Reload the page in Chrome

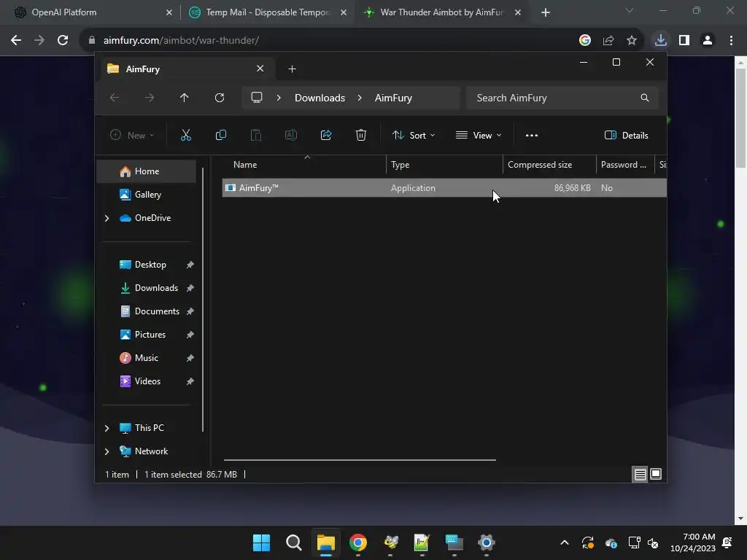[63, 40]
